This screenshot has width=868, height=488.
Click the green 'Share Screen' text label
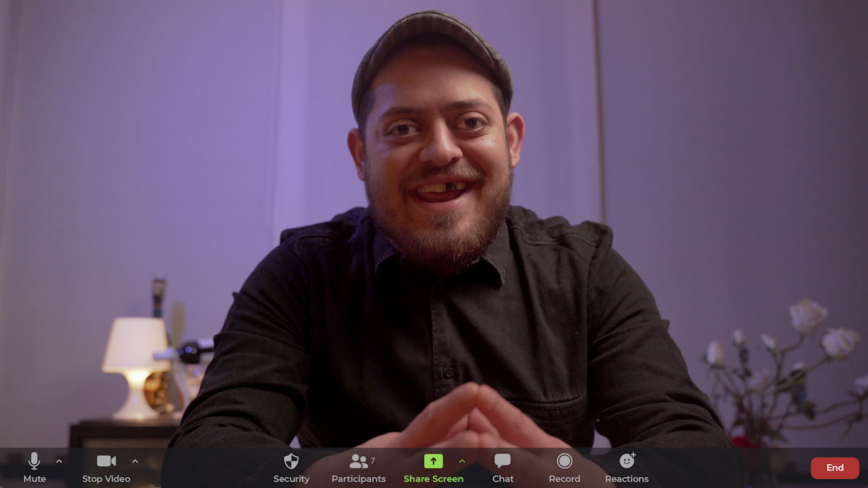(x=433, y=479)
